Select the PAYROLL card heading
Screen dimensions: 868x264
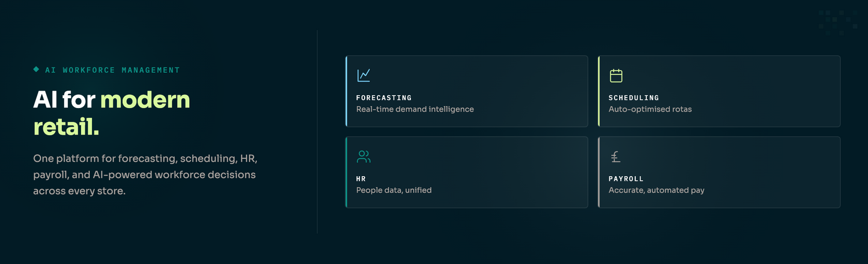point(626,179)
